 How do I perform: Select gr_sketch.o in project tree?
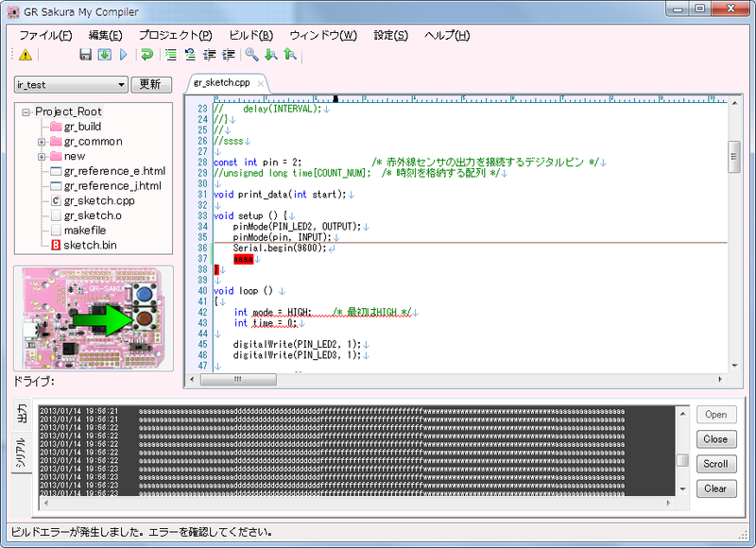click(93, 215)
